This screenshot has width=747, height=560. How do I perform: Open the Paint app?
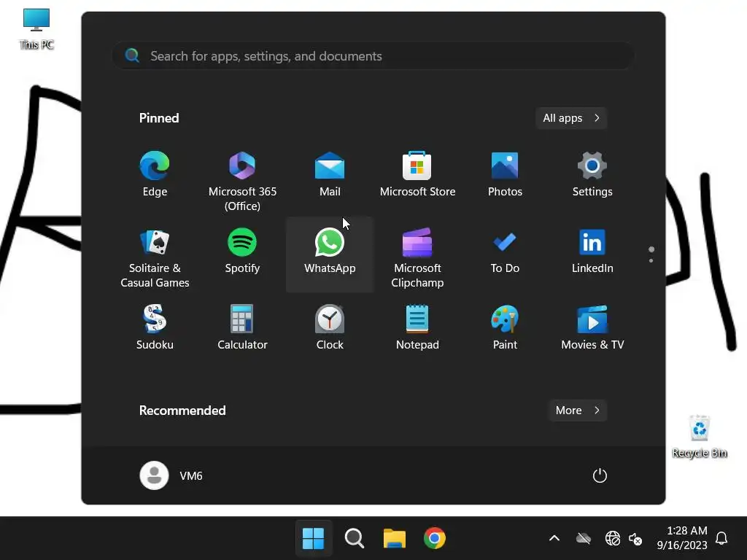pos(505,327)
